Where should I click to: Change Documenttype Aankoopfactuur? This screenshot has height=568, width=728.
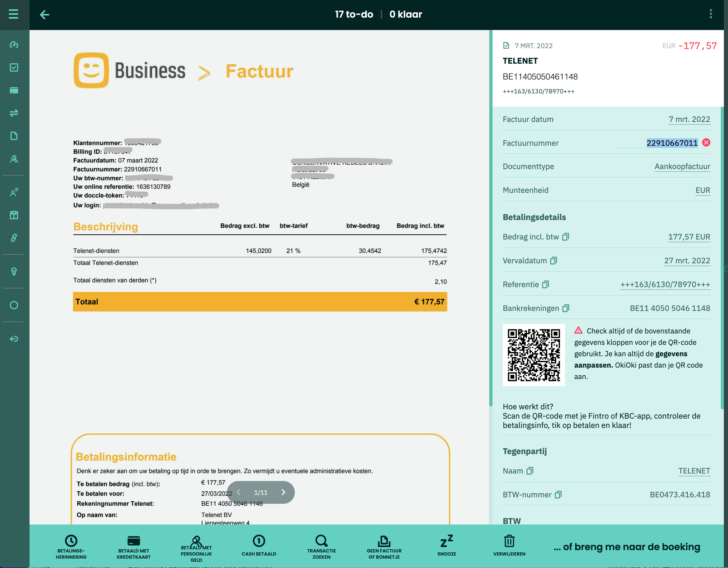(682, 166)
